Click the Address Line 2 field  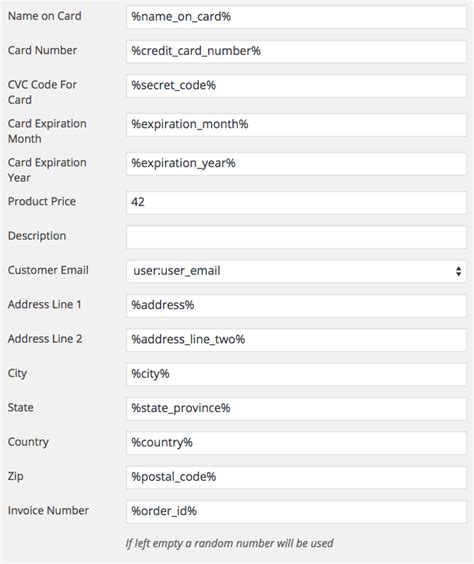[296, 340]
